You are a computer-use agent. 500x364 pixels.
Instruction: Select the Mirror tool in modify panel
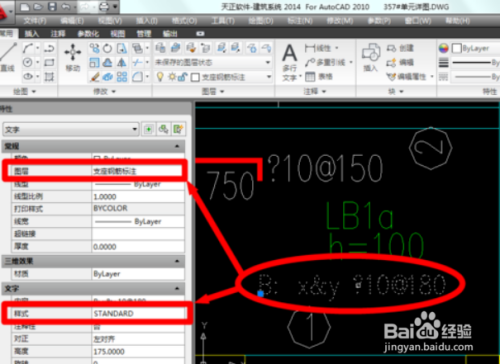pyautogui.click(x=122, y=62)
